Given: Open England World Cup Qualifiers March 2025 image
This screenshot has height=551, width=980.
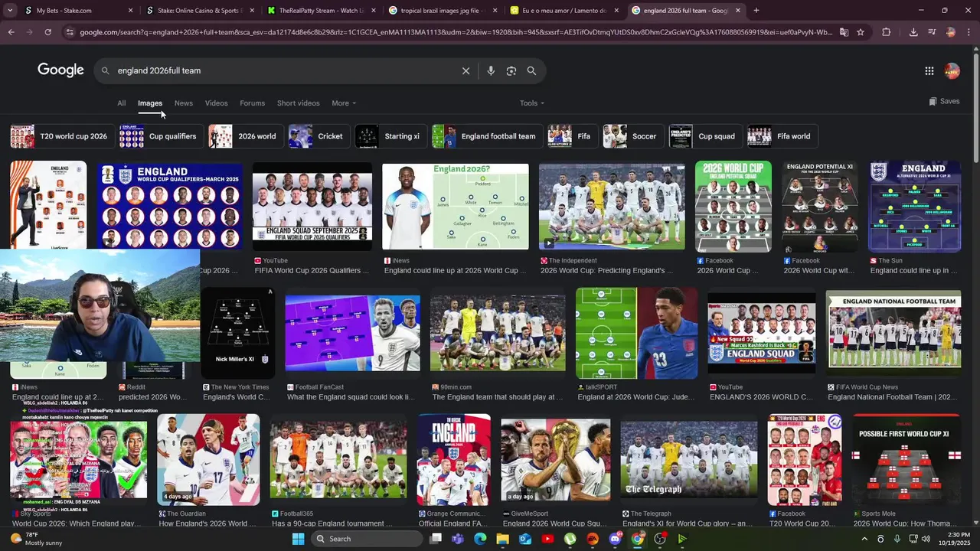Looking at the screenshot, I should coord(170,206).
